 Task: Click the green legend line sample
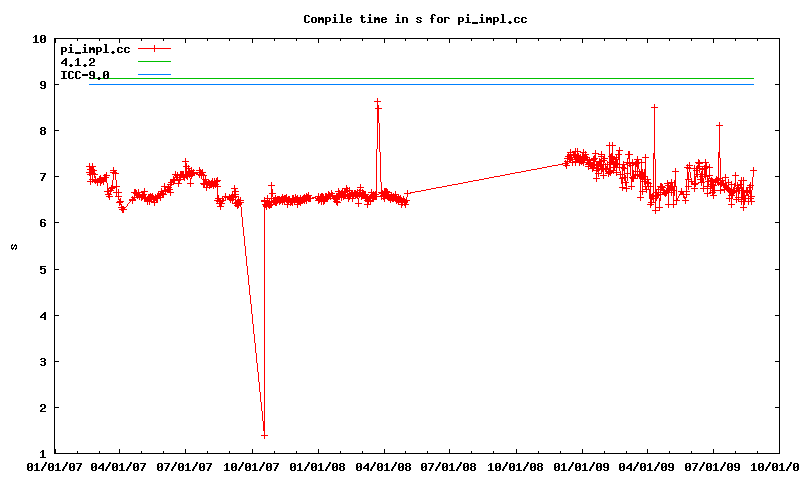tap(155, 62)
